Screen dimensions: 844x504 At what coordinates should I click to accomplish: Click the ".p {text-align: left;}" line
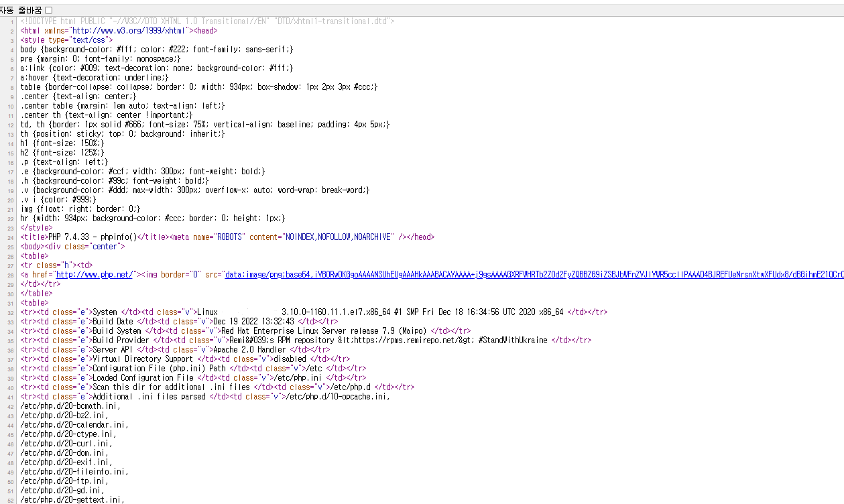pyautogui.click(x=64, y=162)
